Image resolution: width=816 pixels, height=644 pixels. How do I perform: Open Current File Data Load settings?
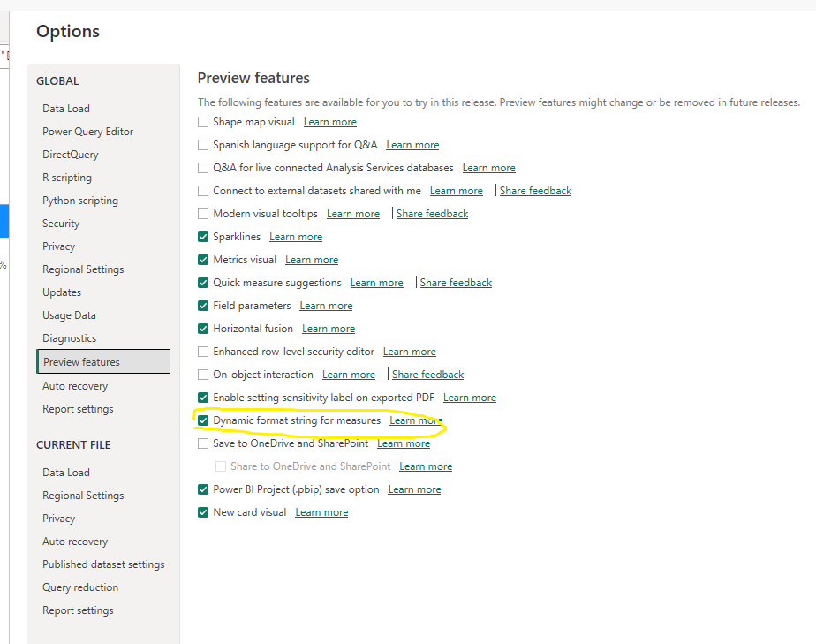(x=66, y=473)
